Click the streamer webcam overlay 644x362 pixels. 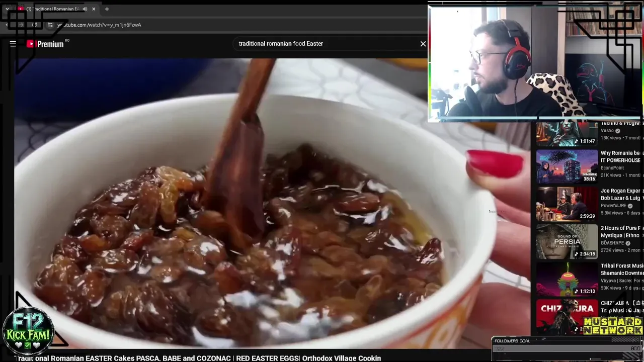pyautogui.click(x=535, y=62)
